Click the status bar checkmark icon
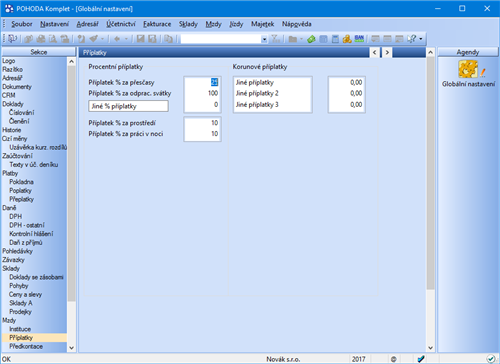The image size is (500, 364). click(x=490, y=359)
